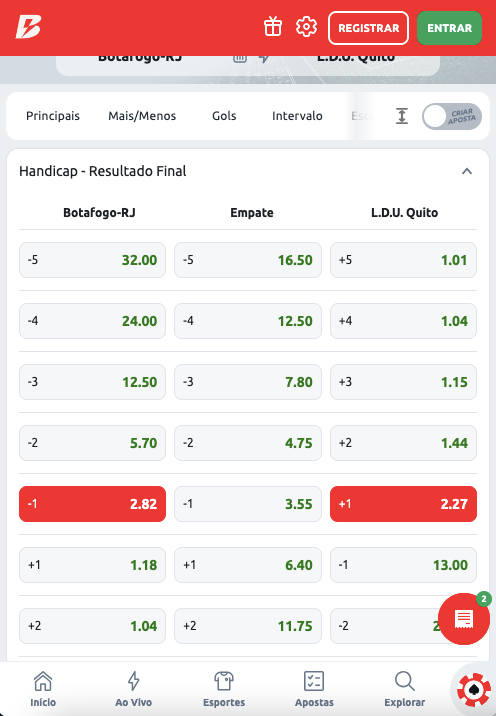Open the bet slip floating button
Viewport: 496px width, 716px height.
tap(464, 619)
